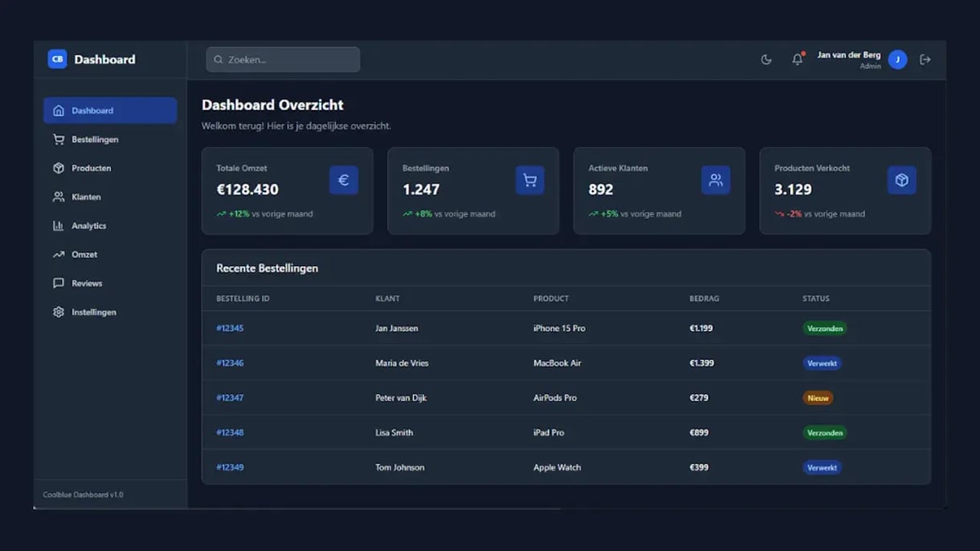Toggle dark mode with the moon icon
The width and height of the screenshot is (980, 551).
coord(766,59)
